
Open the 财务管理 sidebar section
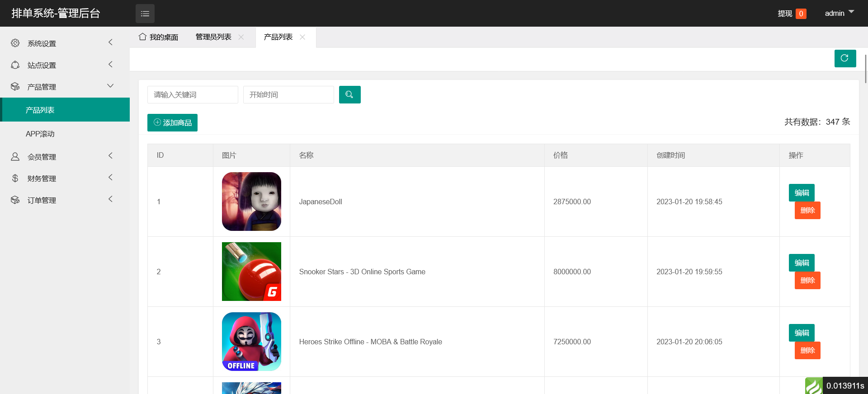[62, 178]
